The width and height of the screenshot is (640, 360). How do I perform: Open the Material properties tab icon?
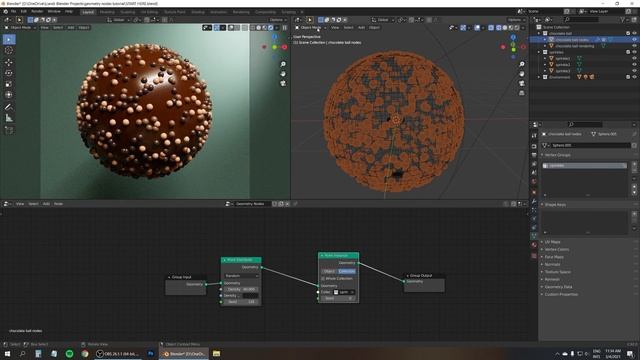pyautogui.click(x=534, y=245)
